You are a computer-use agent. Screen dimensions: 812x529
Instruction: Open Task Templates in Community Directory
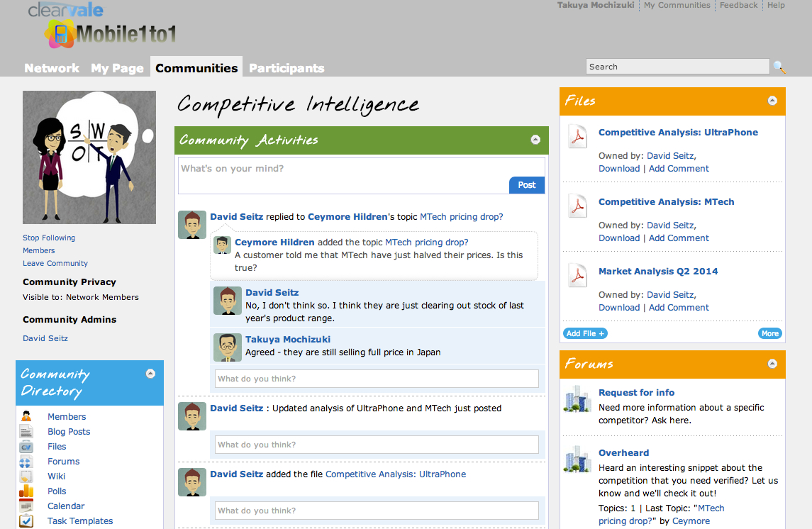pyautogui.click(x=80, y=520)
